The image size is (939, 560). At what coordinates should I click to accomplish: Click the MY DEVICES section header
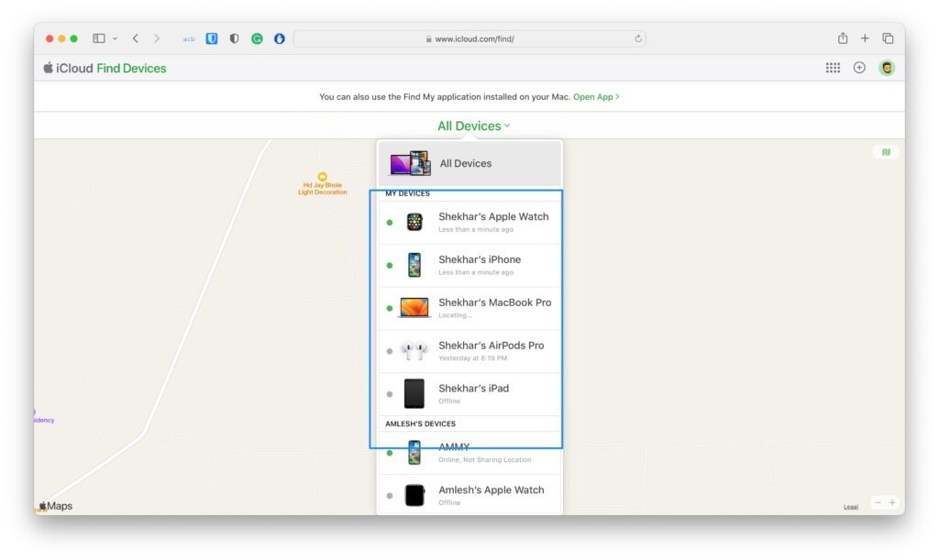click(x=407, y=194)
